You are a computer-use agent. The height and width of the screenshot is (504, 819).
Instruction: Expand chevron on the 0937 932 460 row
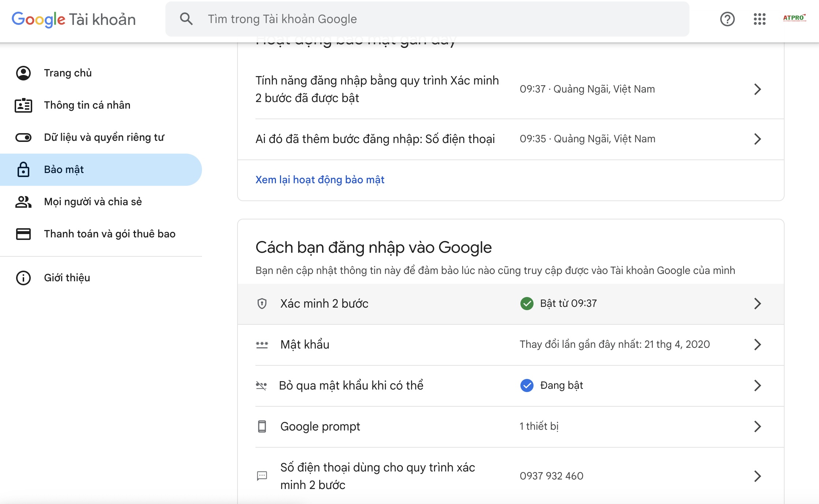(x=758, y=476)
